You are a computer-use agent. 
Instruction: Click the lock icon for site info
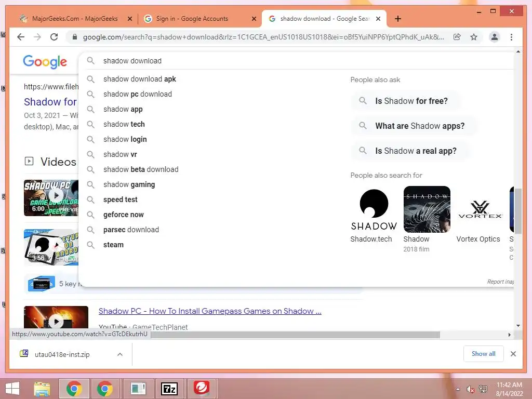click(x=75, y=37)
